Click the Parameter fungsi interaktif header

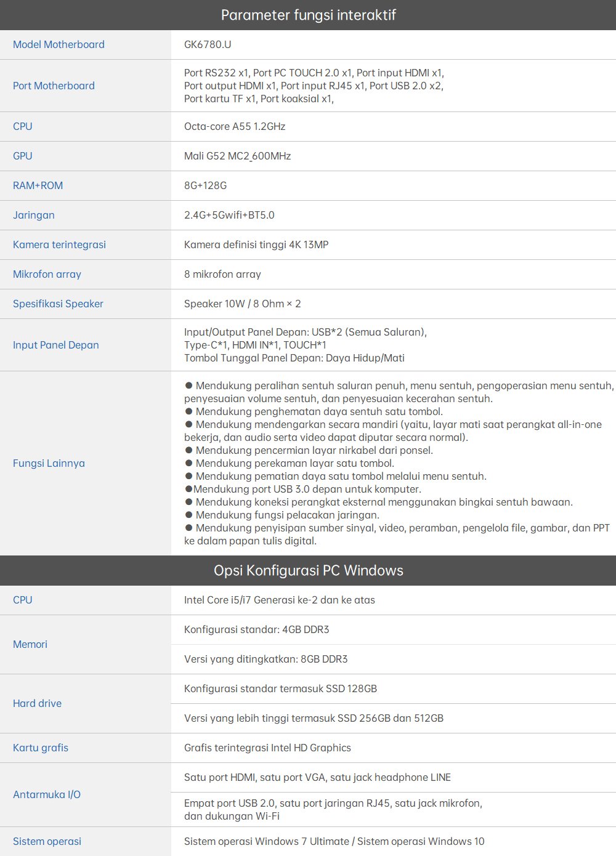click(308, 15)
